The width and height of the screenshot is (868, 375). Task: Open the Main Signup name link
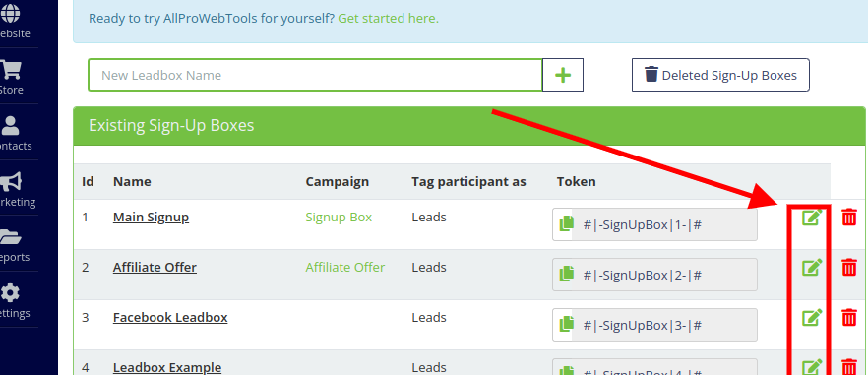tap(152, 218)
